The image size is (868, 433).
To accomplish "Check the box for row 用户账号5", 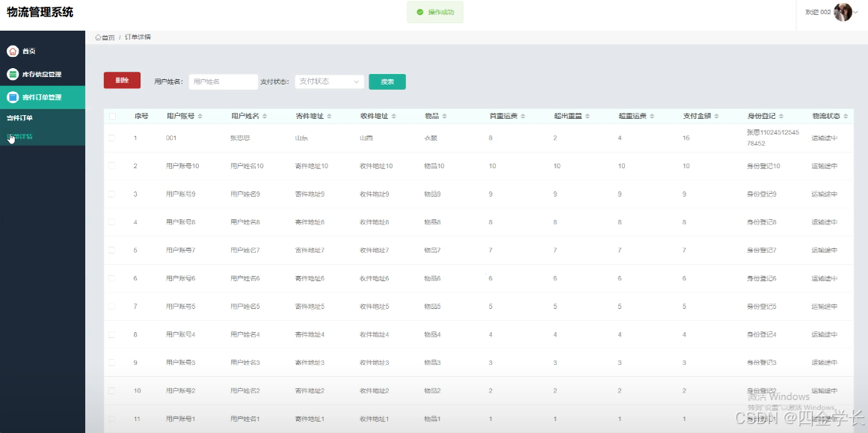I will click(x=112, y=306).
